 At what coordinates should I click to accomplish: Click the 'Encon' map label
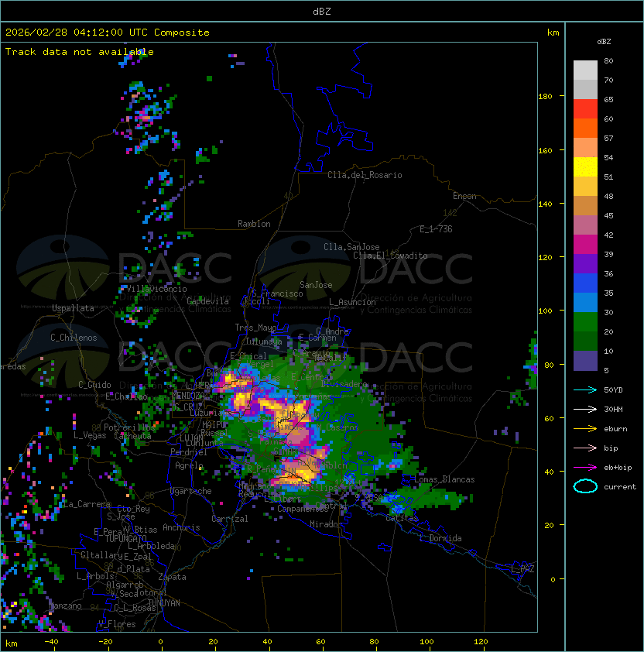click(464, 196)
